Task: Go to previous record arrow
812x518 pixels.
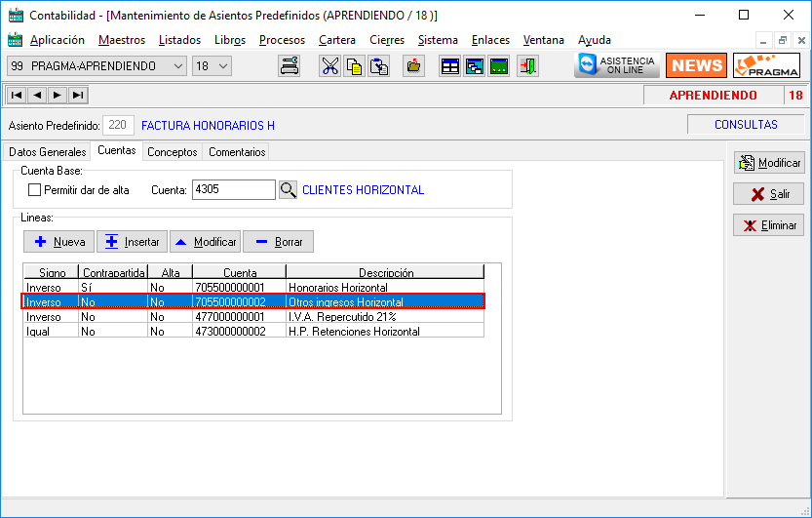Action: click(x=37, y=95)
